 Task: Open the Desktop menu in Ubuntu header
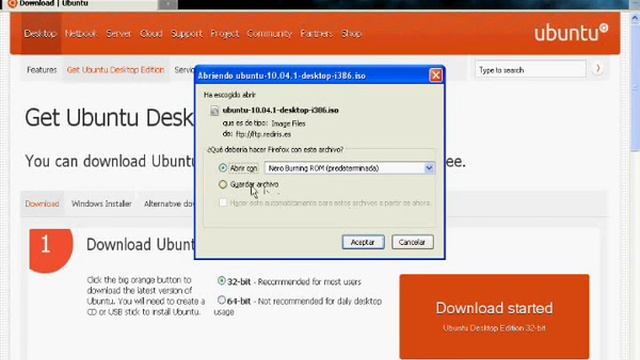pos(40,34)
